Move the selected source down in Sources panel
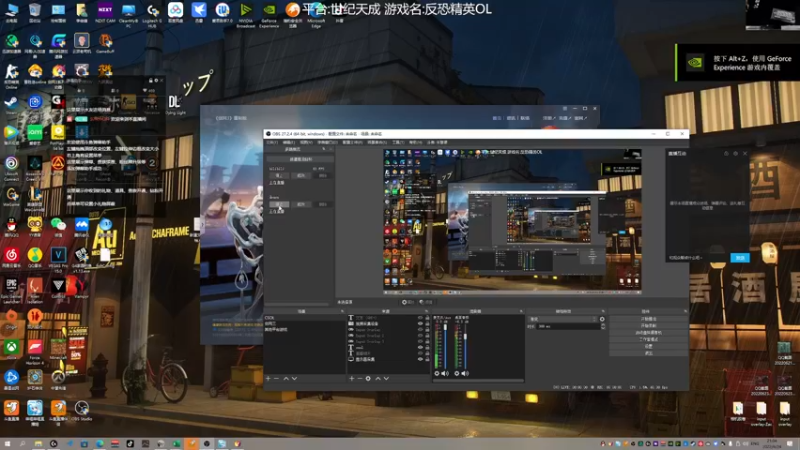Image resolution: width=800 pixels, height=450 pixels. [386, 379]
